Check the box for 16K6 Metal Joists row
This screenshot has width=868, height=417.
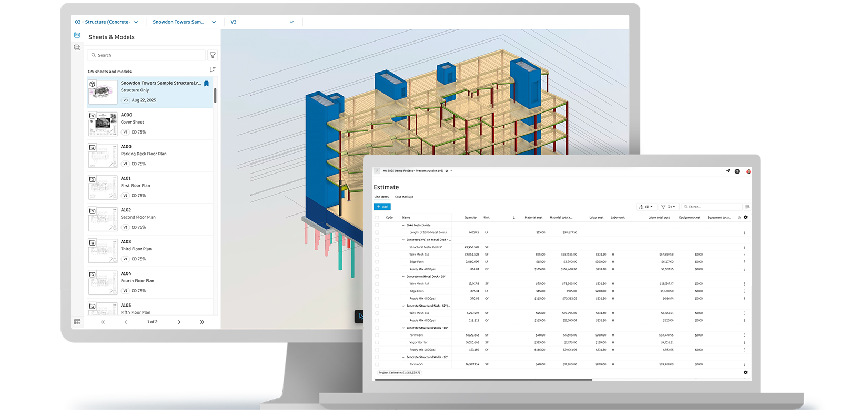pyautogui.click(x=377, y=225)
